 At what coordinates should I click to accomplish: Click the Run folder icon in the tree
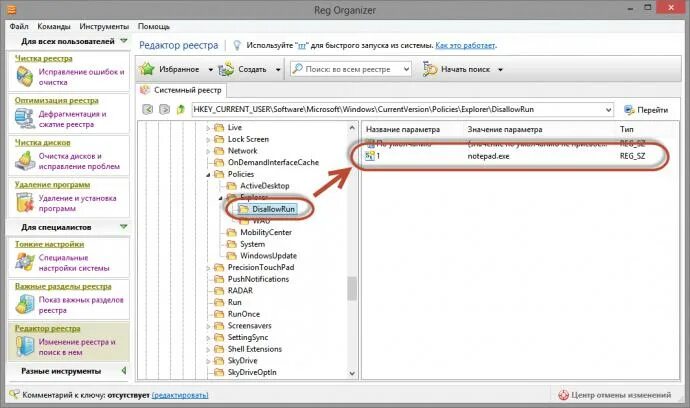pyautogui.click(x=219, y=302)
